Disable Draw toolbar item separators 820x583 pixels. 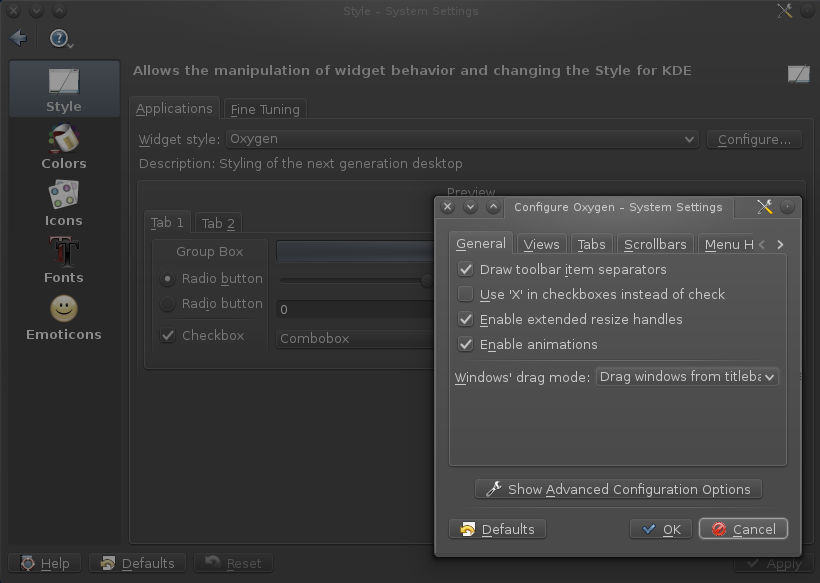(466, 270)
